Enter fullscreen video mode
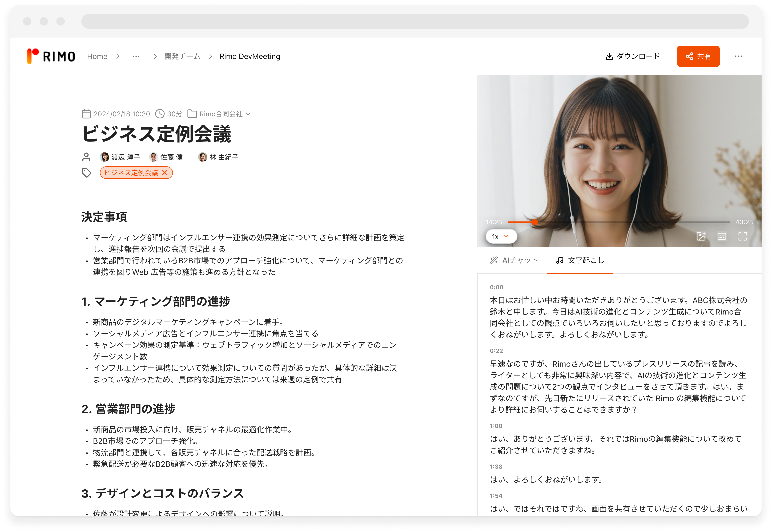 coord(743,236)
